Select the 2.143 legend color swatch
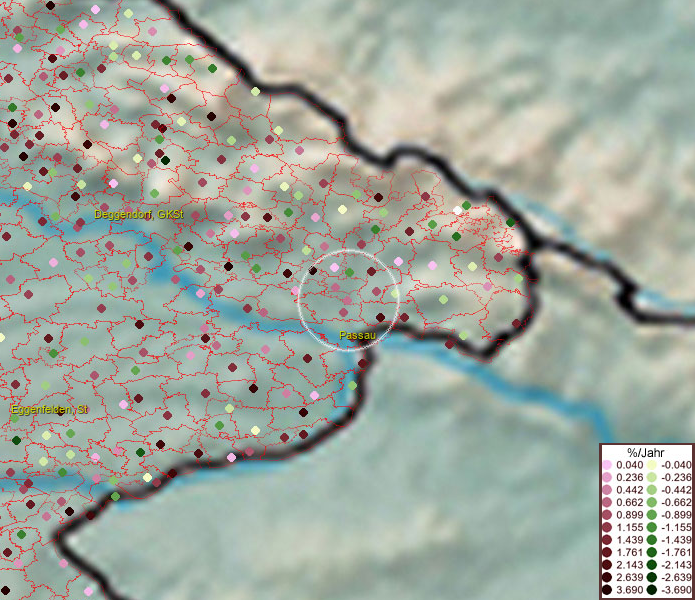The width and height of the screenshot is (695, 600). point(607,565)
